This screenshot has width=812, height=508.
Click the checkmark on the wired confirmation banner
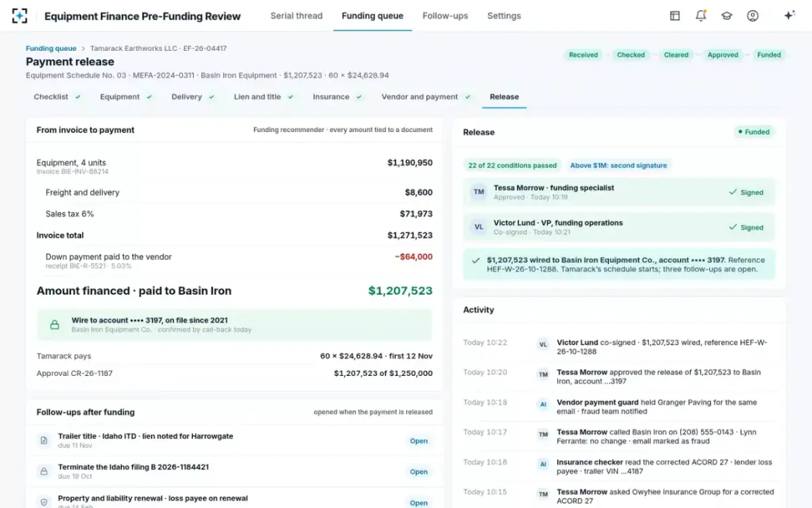pos(476,260)
